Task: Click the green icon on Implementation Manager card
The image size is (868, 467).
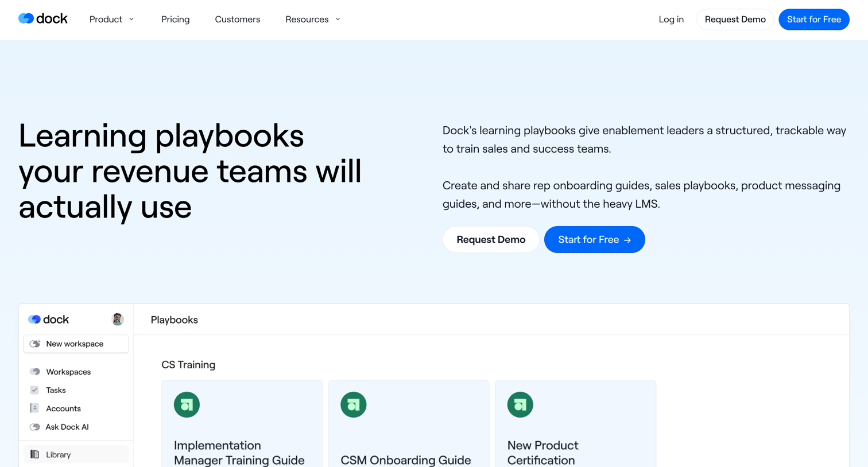Action: (187, 404)
